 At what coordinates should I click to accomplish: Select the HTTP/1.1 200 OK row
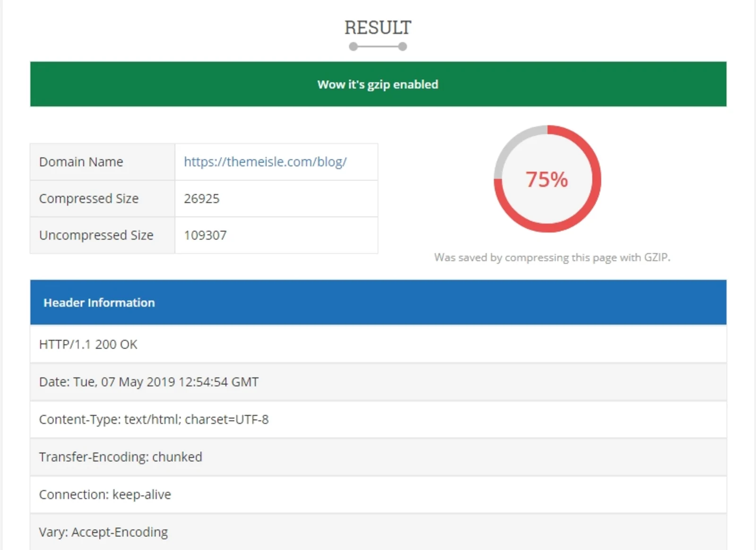pos(378,344)
